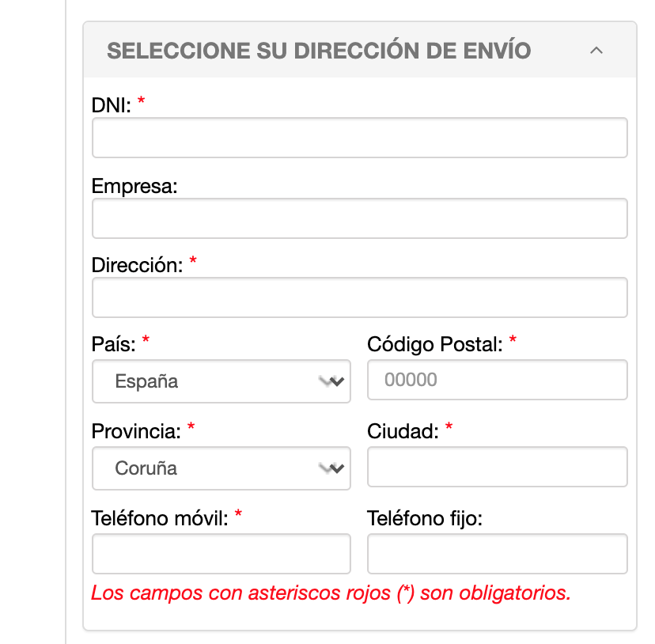The image size is (655, 644).
Task: Click the Código Postal field with 00000 placeholder
Action: coord(497,380)
